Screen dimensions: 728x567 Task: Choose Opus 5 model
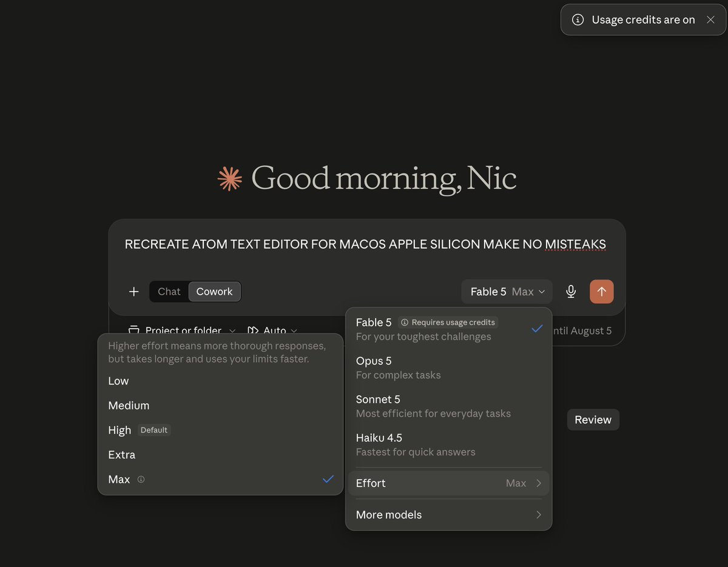(449, 367)
